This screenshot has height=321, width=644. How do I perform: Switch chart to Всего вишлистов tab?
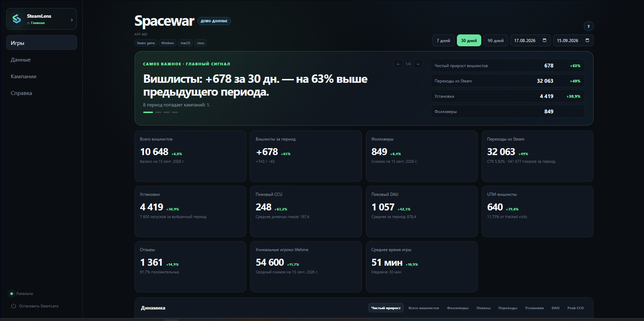(424, 308)
